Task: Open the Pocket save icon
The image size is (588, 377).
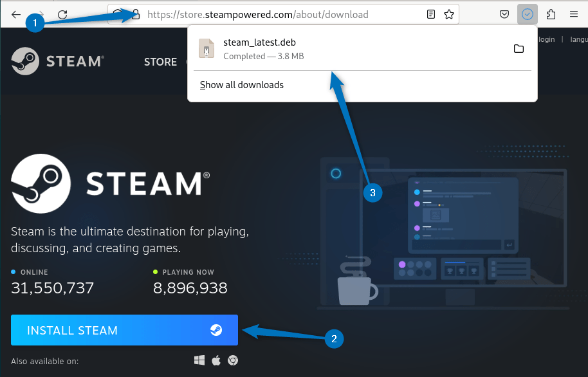Action: click(505, 14)
